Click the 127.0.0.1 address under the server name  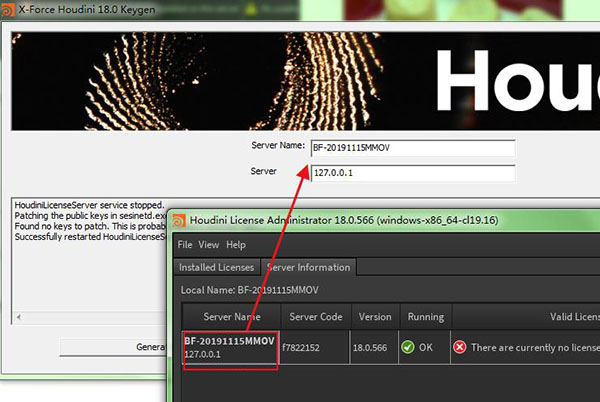click(x=202, y=355)
